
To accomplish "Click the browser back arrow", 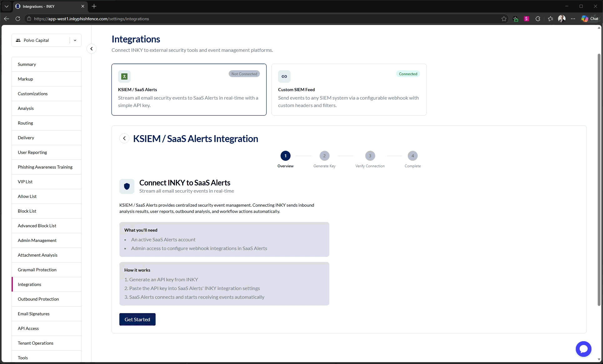I will point(7,19).
